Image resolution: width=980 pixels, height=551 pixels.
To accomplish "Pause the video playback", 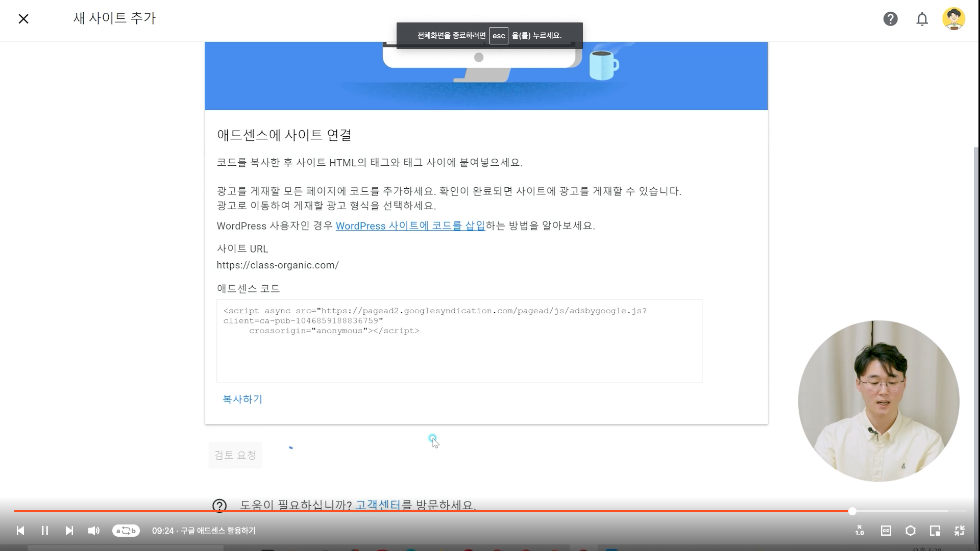I will pyautogui.click(x=45, y=531).
